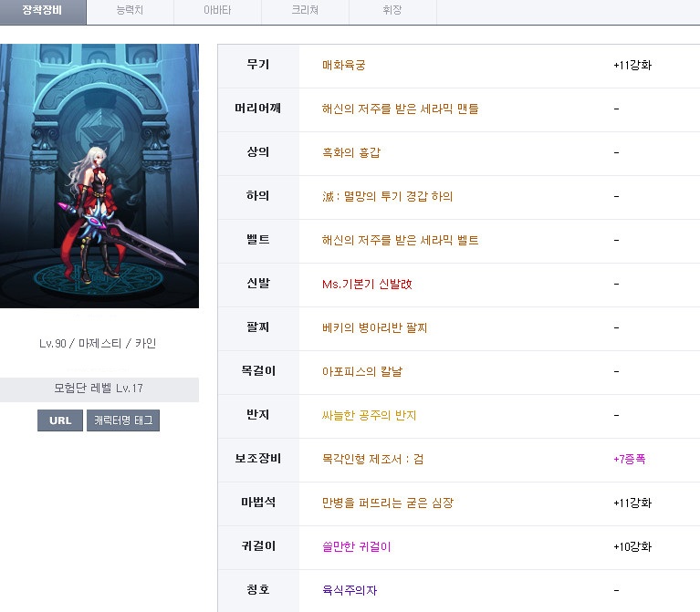
Task: Click the 팔찌 row label
Action: click(x=258, y=327)
